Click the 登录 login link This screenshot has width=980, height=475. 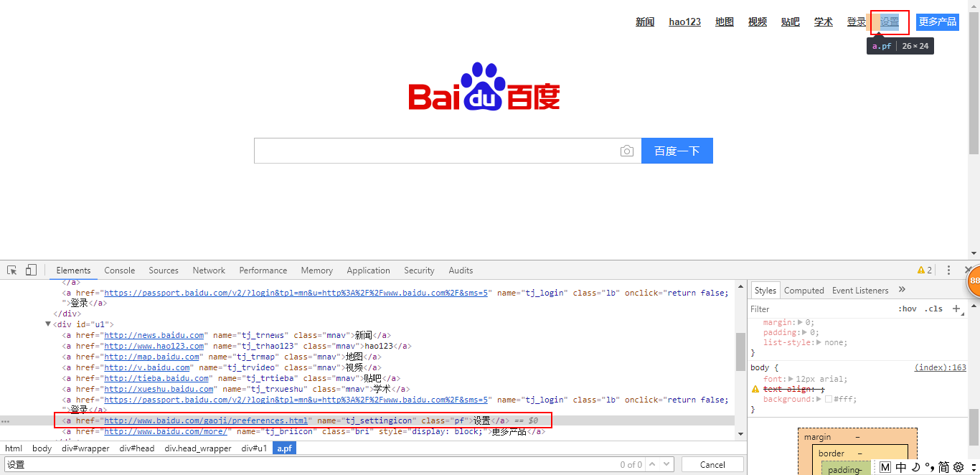click(857, 22)
